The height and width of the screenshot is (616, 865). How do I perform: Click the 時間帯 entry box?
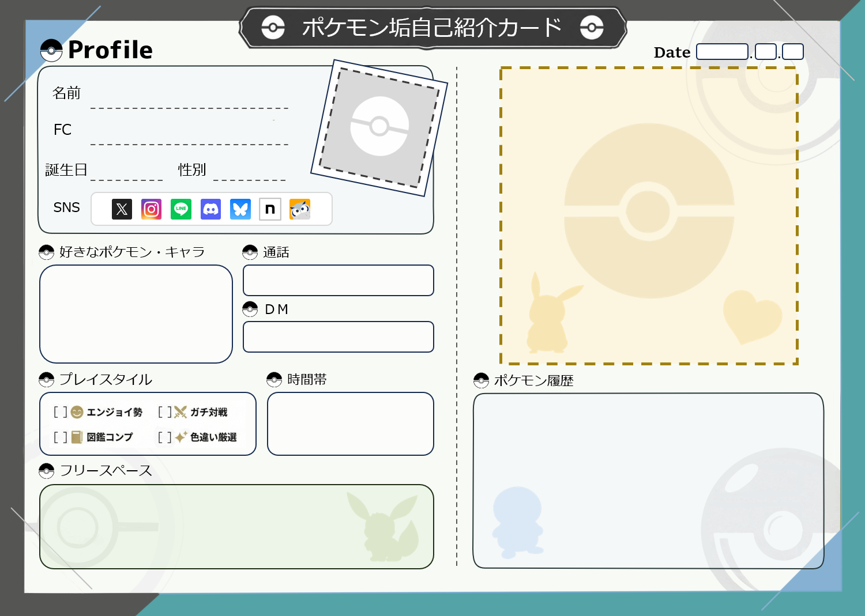pos(351,424)
